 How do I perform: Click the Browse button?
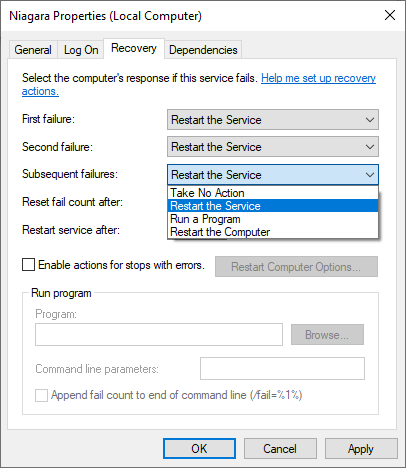(x=327, y=335)
